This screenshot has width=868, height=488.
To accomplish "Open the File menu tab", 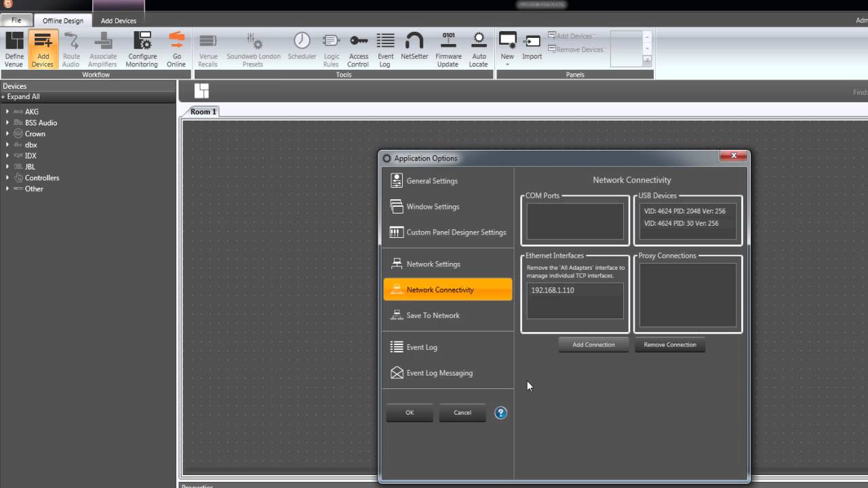I will (x=16, y=21).
